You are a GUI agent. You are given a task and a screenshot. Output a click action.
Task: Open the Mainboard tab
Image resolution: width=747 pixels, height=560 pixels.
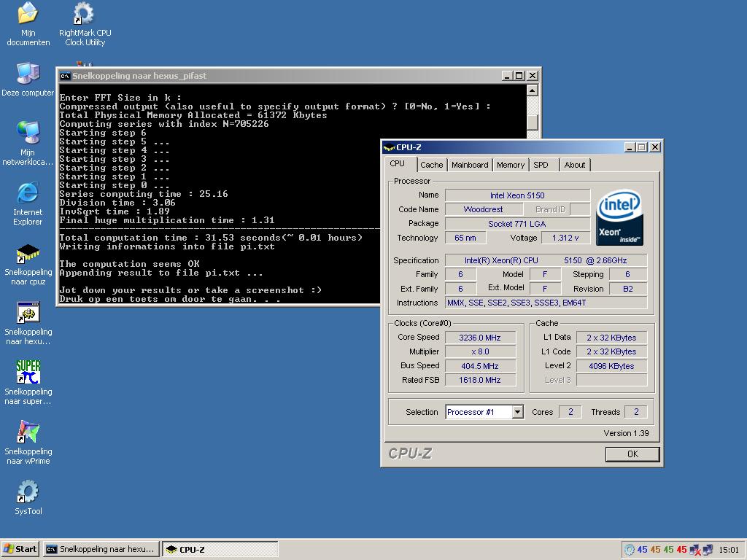470,165
